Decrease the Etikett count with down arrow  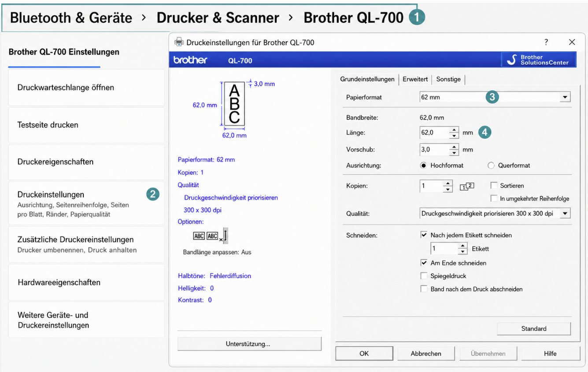(462, 252)
